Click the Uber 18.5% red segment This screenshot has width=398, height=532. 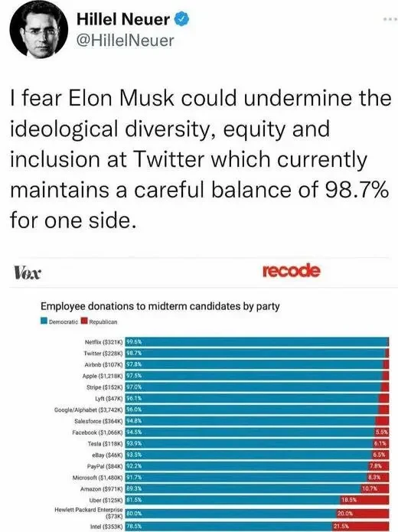coord(364,500)
